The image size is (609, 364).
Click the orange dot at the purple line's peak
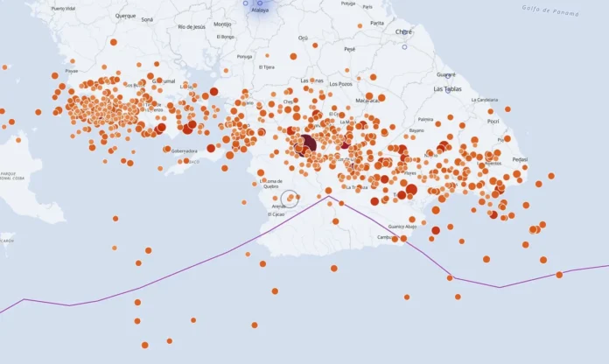[x=329, y=191]
